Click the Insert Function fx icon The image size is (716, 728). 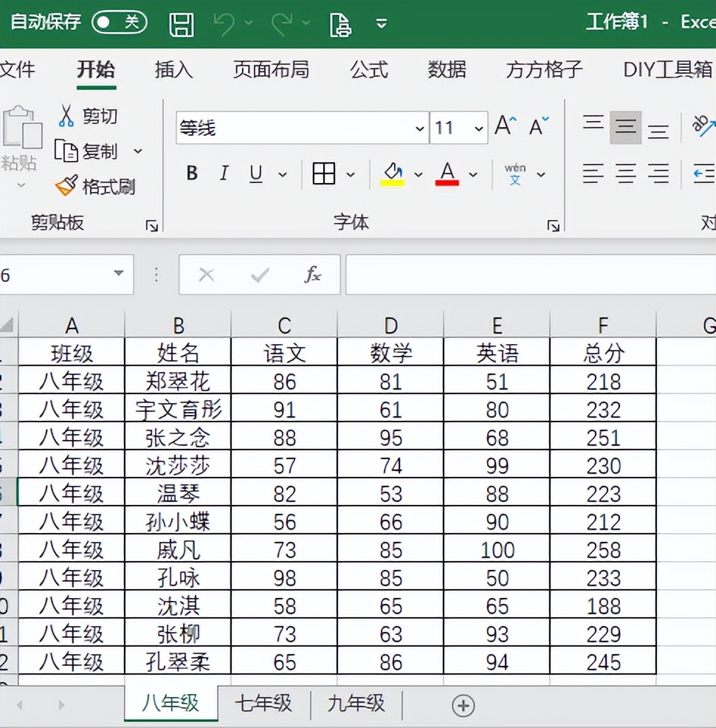(313, 275)
